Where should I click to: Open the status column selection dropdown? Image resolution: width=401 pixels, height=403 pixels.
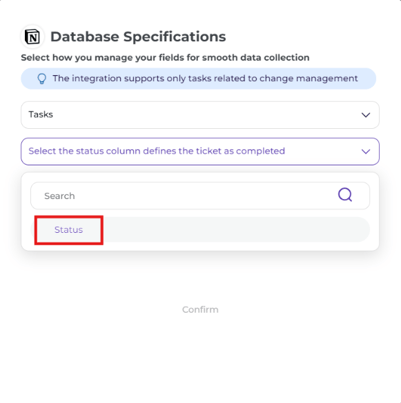(x=200, y=152)
